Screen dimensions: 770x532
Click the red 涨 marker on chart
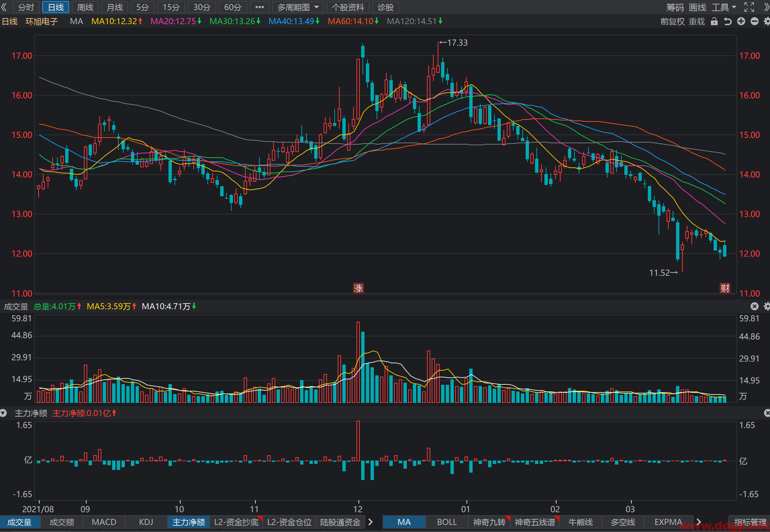(x=358, y=288)
